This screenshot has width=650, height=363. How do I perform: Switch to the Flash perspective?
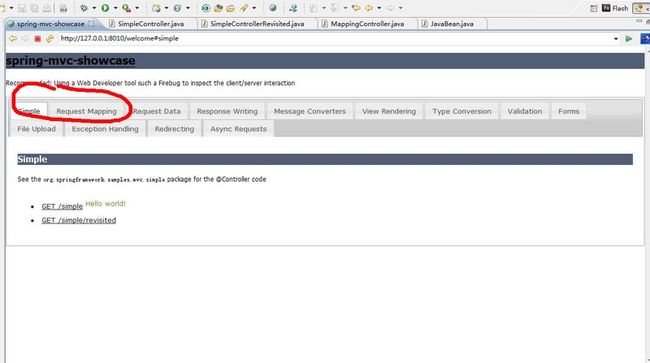click(x=615, y=8)
